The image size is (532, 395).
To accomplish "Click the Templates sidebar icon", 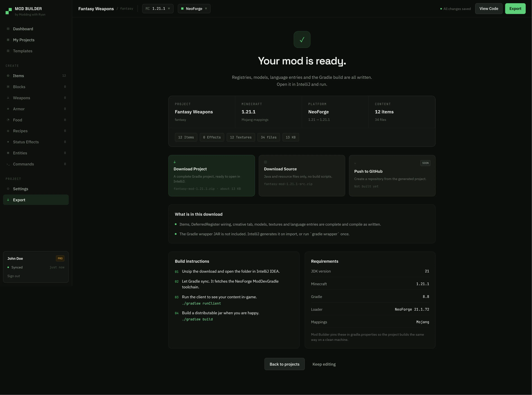I will tap(8, 51).
